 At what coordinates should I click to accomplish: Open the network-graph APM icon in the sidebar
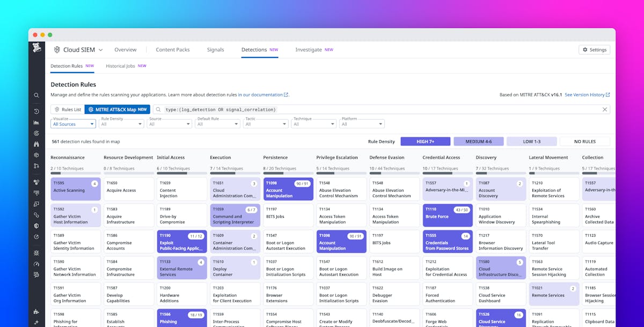(36, 165)
